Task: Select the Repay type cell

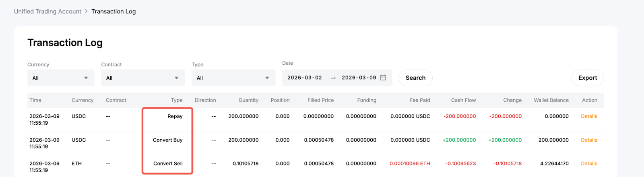Action: coord(175,116)
